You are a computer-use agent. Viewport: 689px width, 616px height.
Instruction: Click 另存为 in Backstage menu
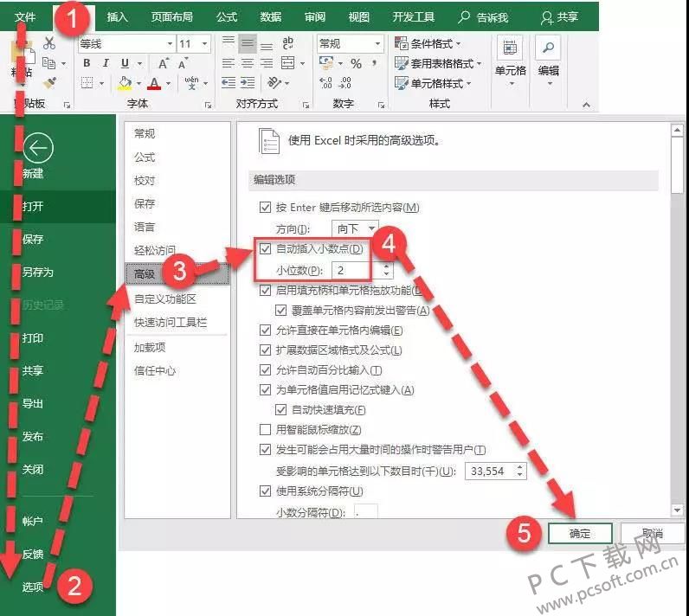tap(38, 273)
